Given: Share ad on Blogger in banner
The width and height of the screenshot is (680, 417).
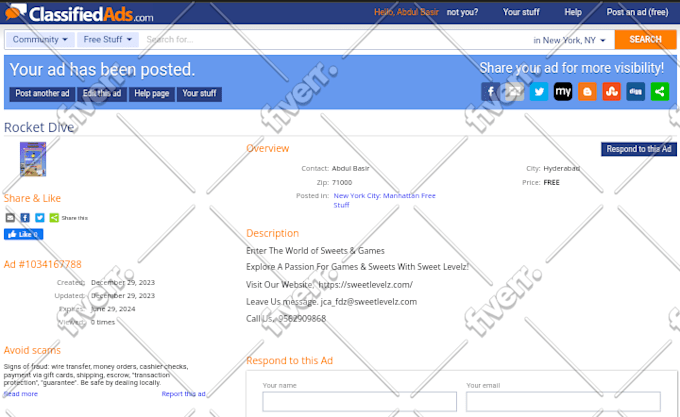Looking at the screenshot, I should coord(587,91).
